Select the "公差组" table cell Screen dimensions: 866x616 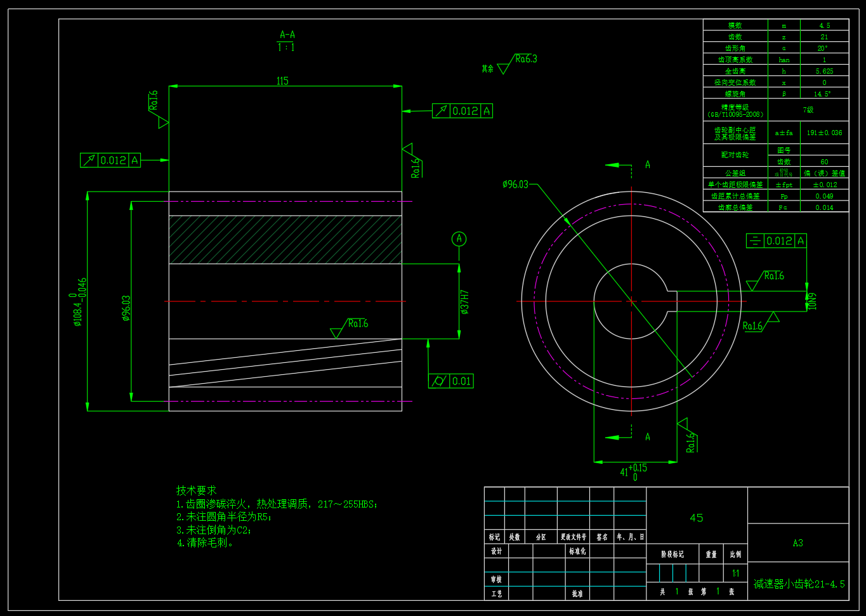point(735,173)
